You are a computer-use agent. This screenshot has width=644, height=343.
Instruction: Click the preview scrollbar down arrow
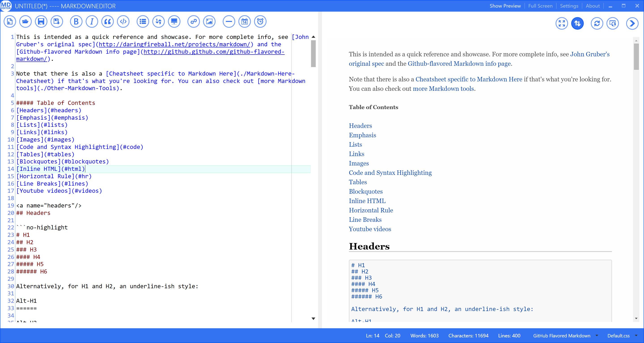(636, 318)
